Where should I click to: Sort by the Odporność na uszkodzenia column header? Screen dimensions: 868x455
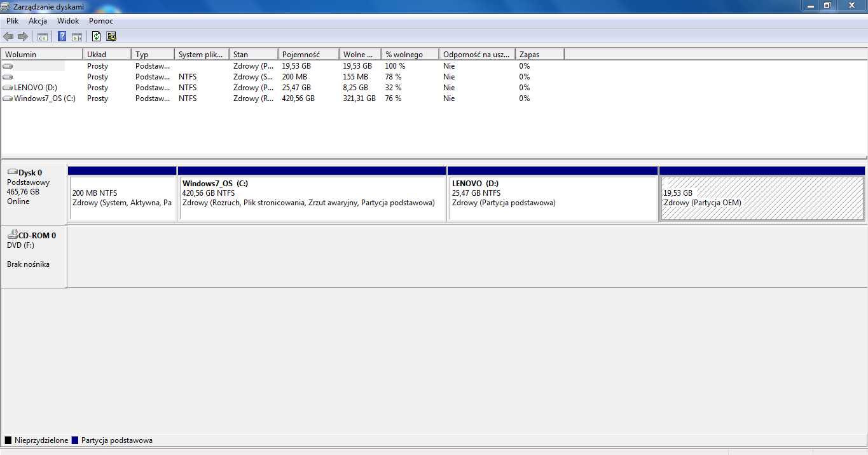click(x=477, y=55)
